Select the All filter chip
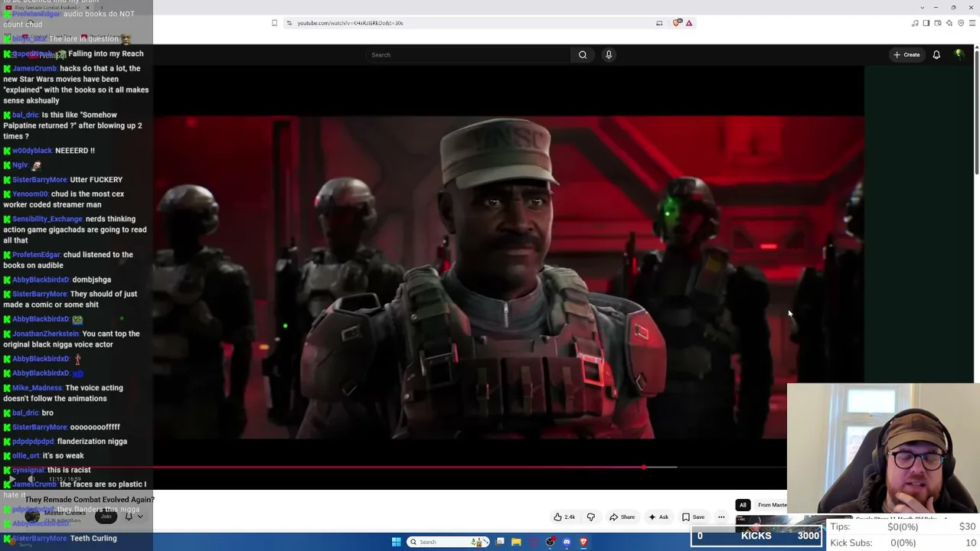 743,505
